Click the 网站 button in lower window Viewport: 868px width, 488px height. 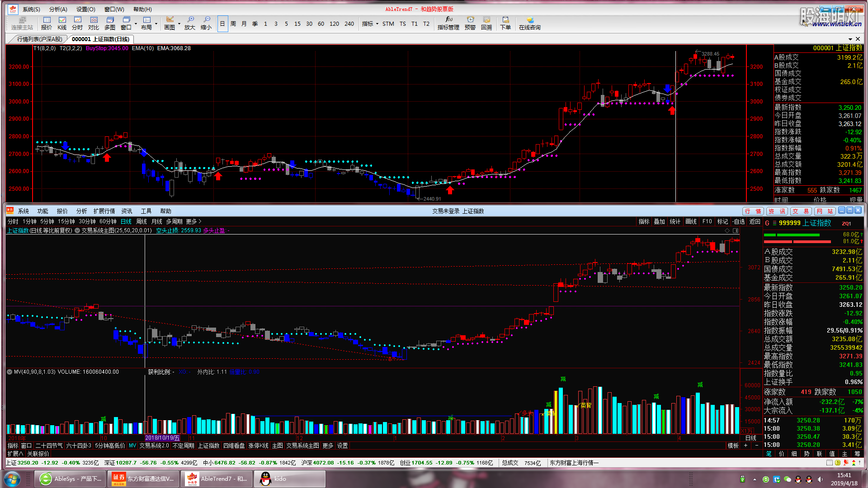coord(825,211)
